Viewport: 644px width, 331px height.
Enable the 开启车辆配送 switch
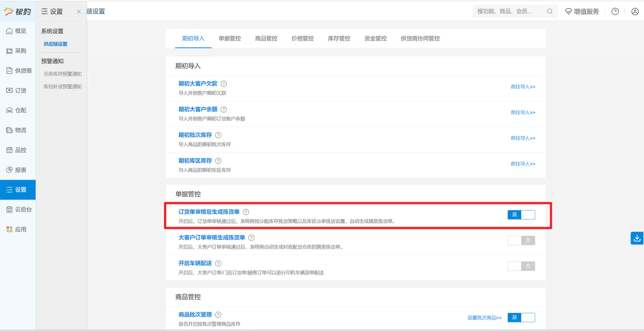tap(521, 266)
